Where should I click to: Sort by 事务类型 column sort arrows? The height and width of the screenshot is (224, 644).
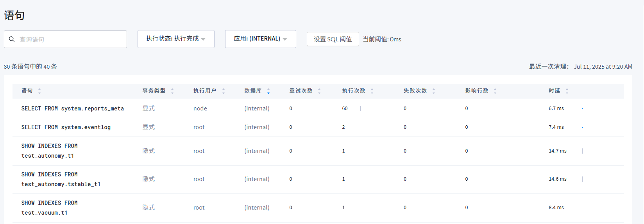pyautogui.click(x=172, y=91)
